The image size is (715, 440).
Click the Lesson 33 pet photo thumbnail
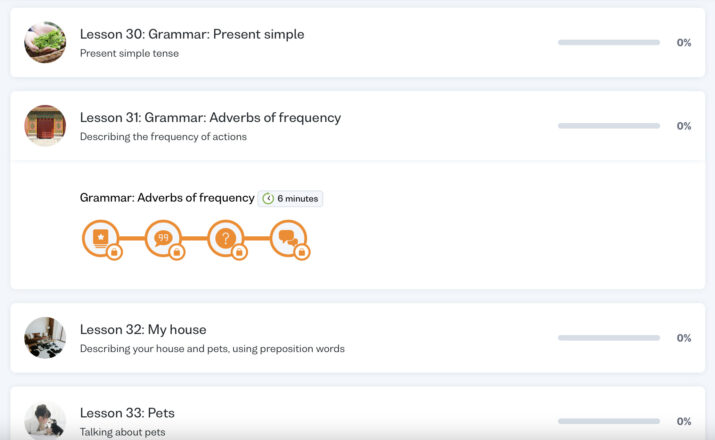click(x=45, y=420)
